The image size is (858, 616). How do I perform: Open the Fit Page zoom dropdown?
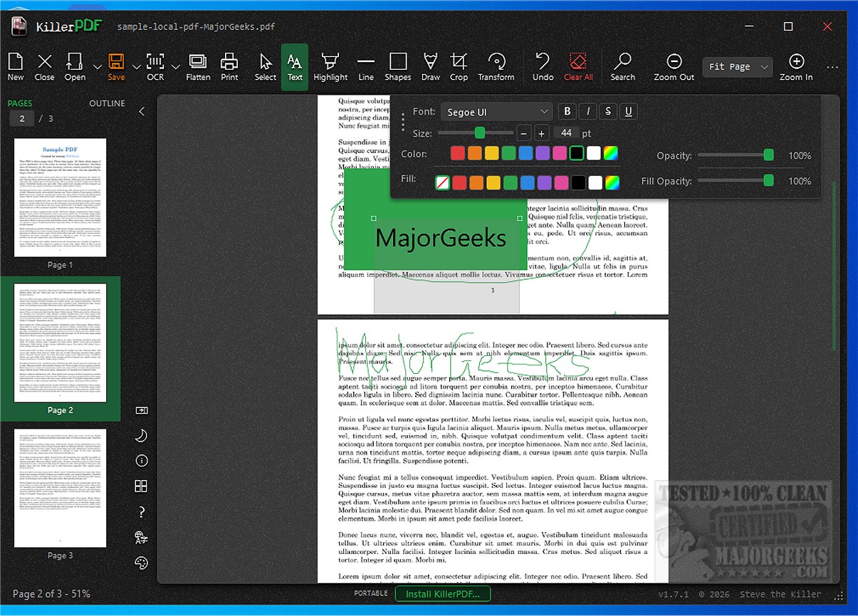(738, 67)
